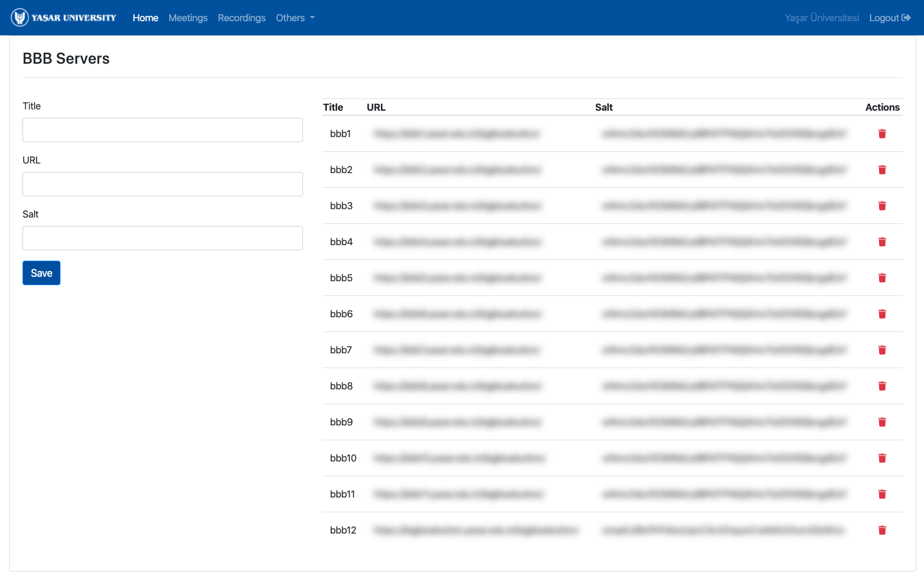Click inside the URL input field

(162, 184)
